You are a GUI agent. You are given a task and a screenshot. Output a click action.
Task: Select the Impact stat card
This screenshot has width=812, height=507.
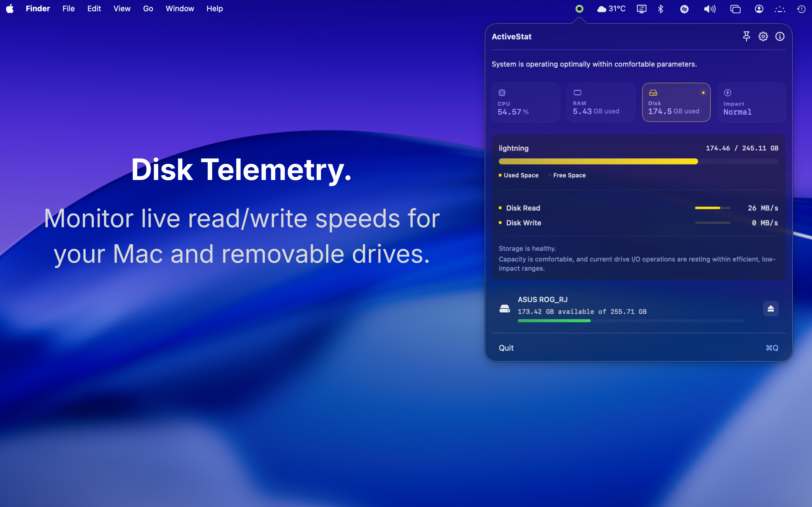point(751,102)
